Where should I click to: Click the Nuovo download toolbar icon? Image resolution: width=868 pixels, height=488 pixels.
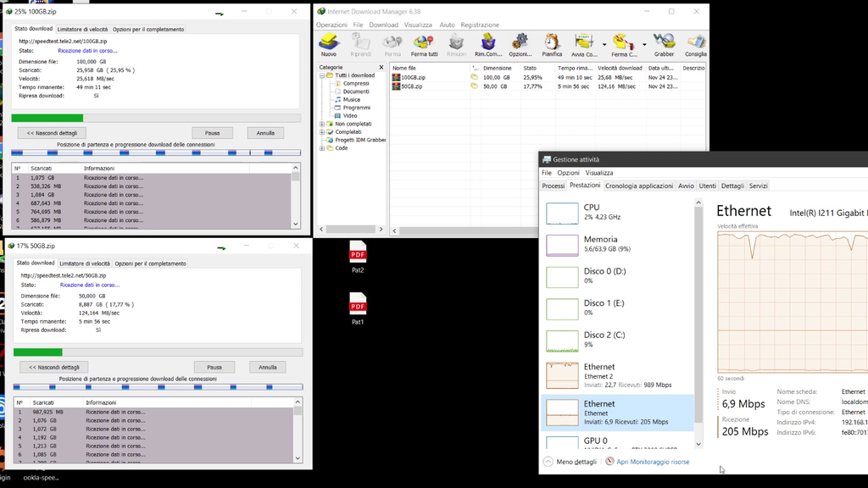point(328,43)
